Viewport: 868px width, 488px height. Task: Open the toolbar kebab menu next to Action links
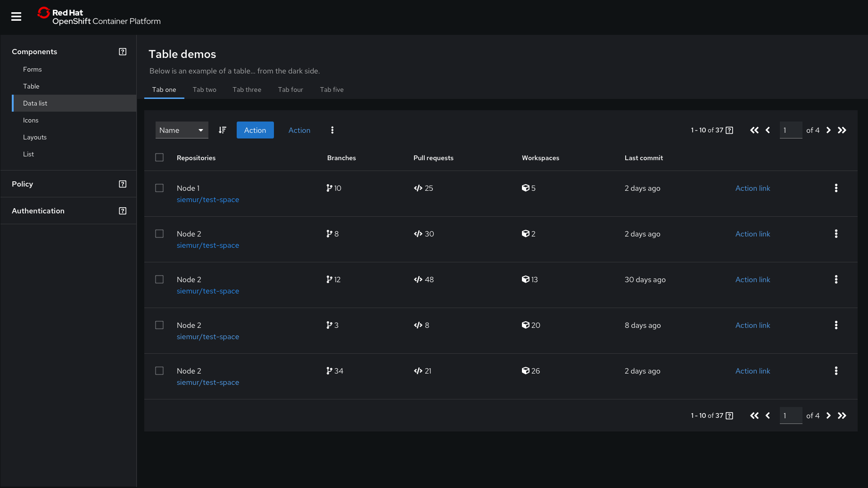tap(332, 130)
